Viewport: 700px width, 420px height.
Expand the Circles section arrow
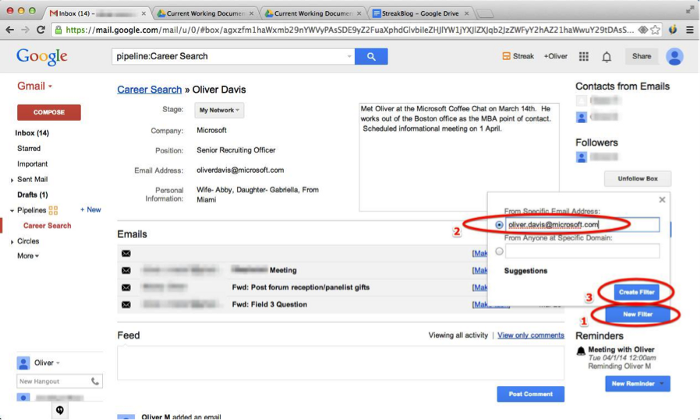[12, 242]
